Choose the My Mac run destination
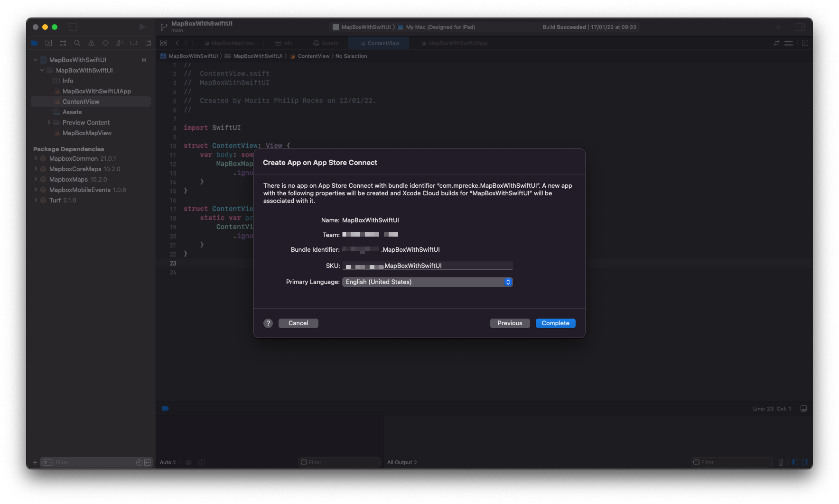 pyautogui.click(x=437, y=27)
